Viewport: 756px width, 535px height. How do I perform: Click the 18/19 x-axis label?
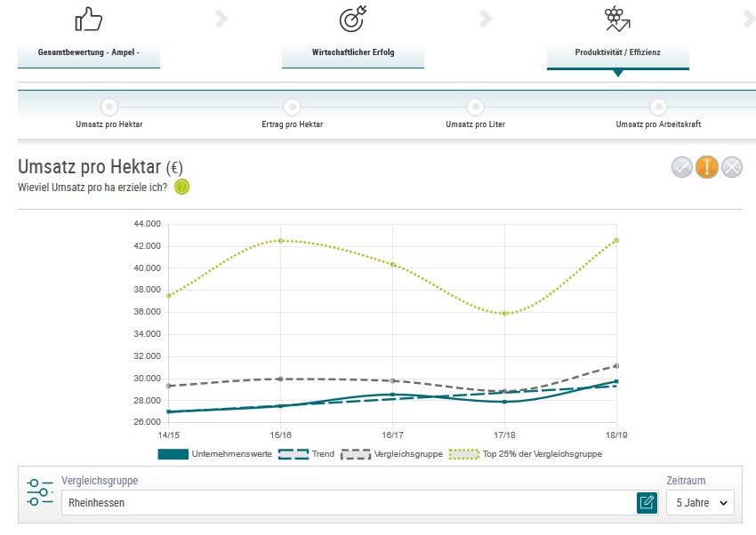616,435
